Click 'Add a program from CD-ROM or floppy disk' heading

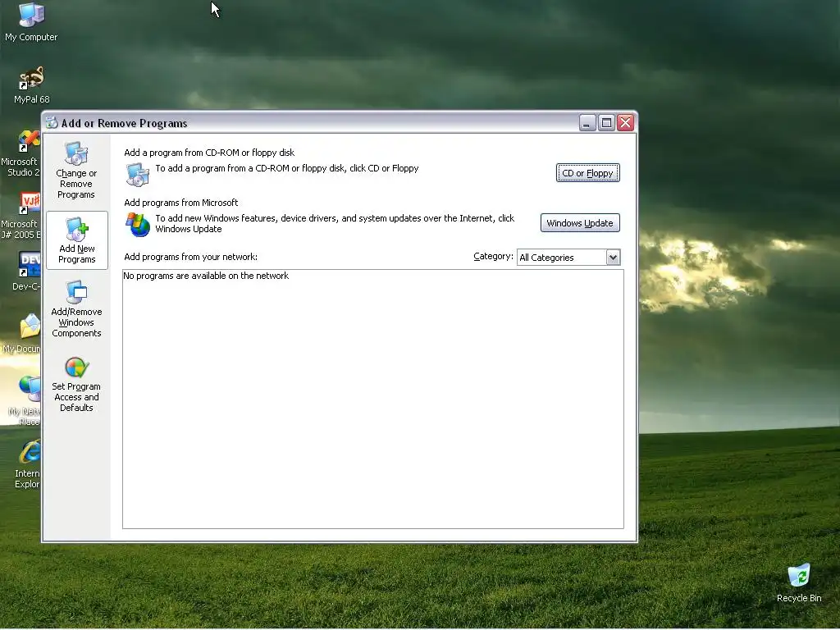(209, 153)
